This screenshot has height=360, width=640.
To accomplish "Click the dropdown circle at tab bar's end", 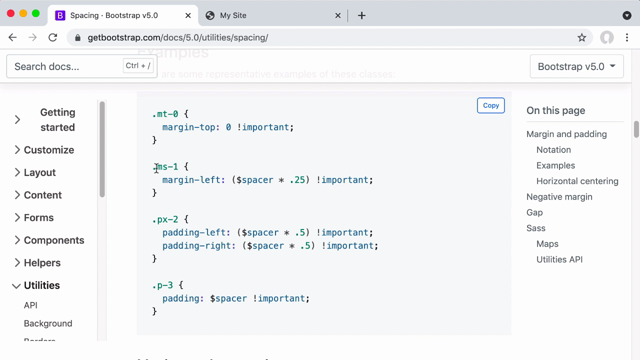I will (x=627, y=16).
